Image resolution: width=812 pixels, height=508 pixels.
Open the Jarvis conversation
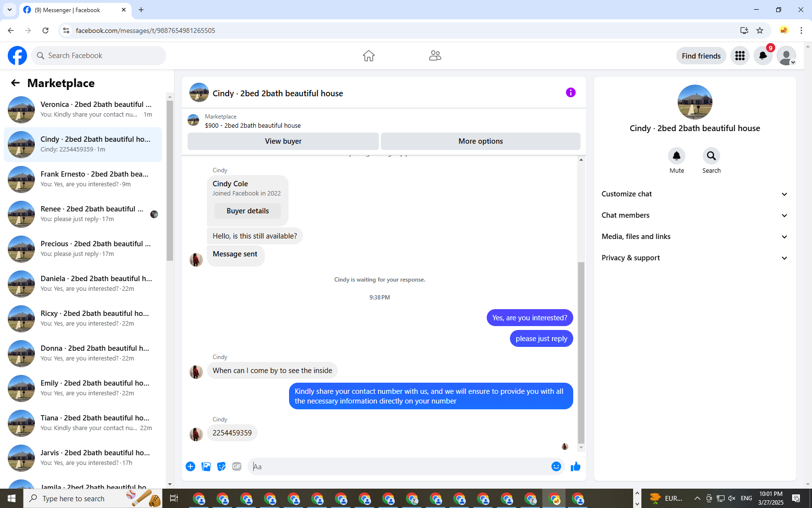pos(83,458)
